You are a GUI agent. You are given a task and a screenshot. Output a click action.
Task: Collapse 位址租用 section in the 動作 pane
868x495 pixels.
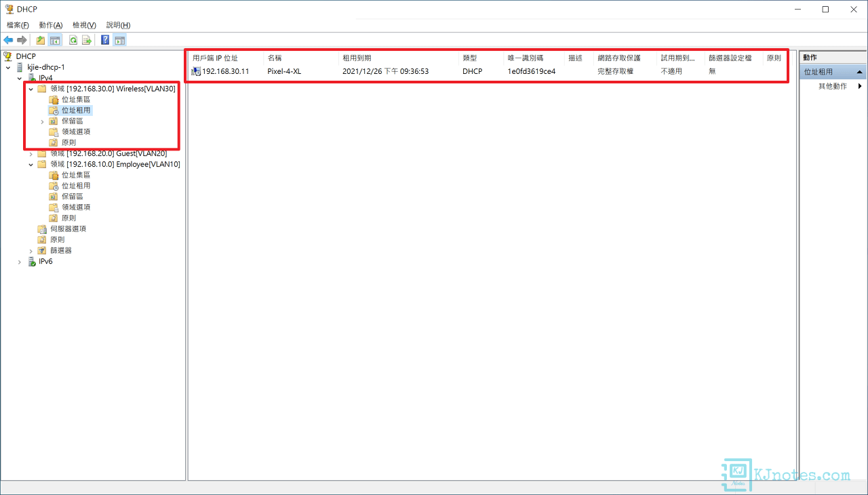(x=860, y=72)
